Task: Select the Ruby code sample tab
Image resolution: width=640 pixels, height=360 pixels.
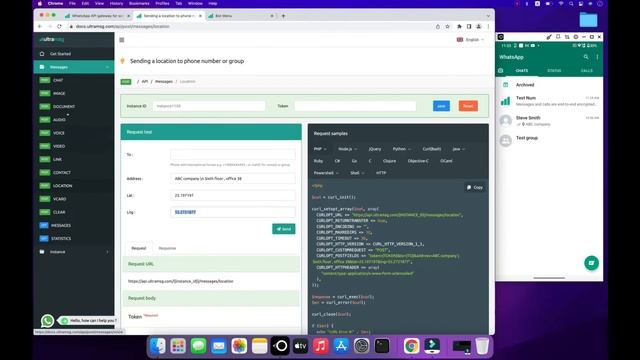Action: click(318, 161)
